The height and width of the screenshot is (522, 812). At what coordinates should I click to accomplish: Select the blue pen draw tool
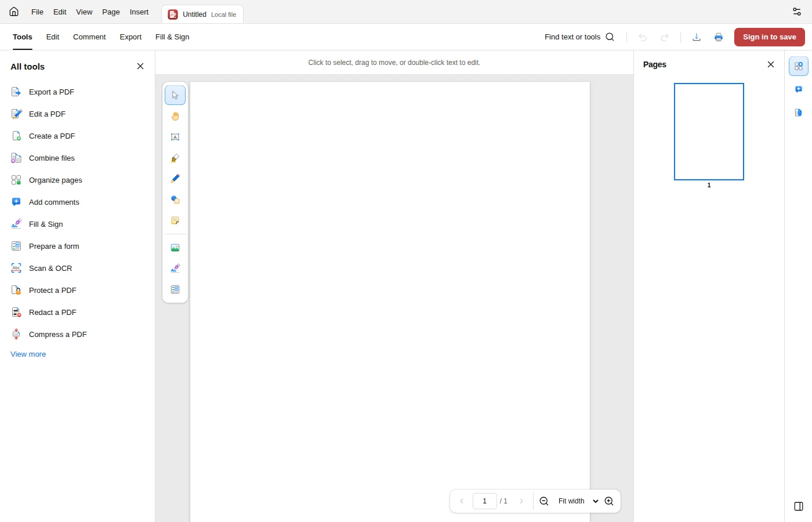(175, 179)
